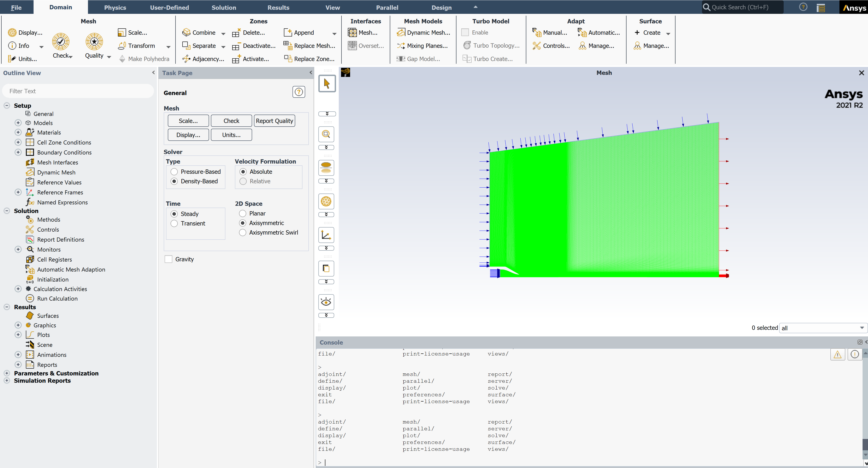Switch to the Physics ribbon tab
The height and width of the screenshot is (468, 868).
pos(115,7)
